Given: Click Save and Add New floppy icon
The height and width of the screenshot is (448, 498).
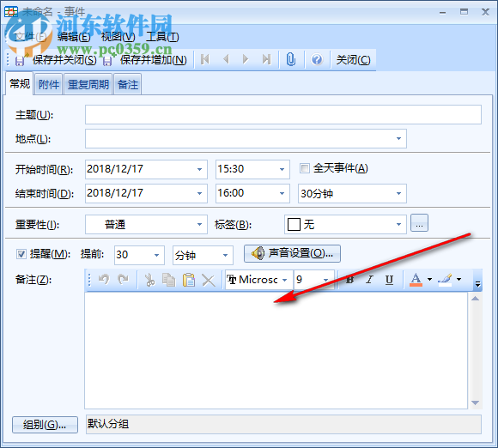Looking at the screenshot, I should (x=107, y=60).
